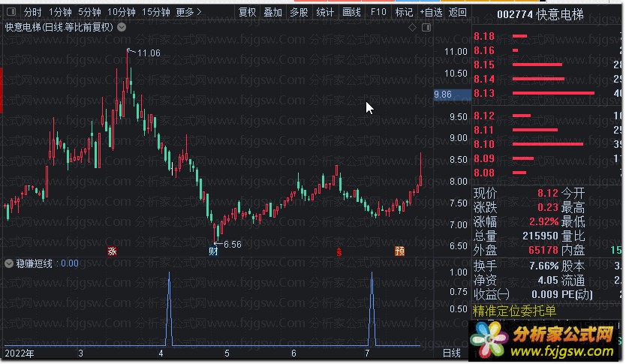
Task: Open the 多股 multi-stock view
Action: [299, 12]
